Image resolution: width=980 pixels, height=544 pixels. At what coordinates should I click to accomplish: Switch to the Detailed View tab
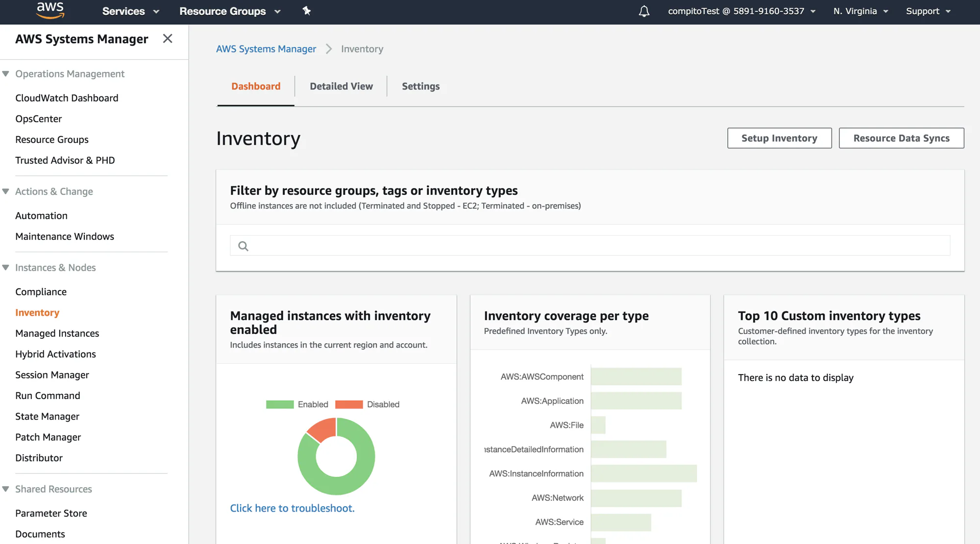coord(341,86)
